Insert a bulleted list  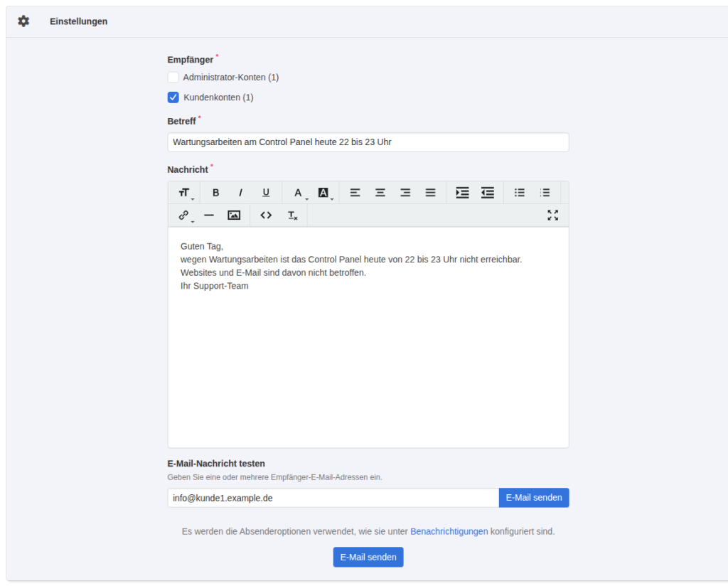tap(520, 193)
